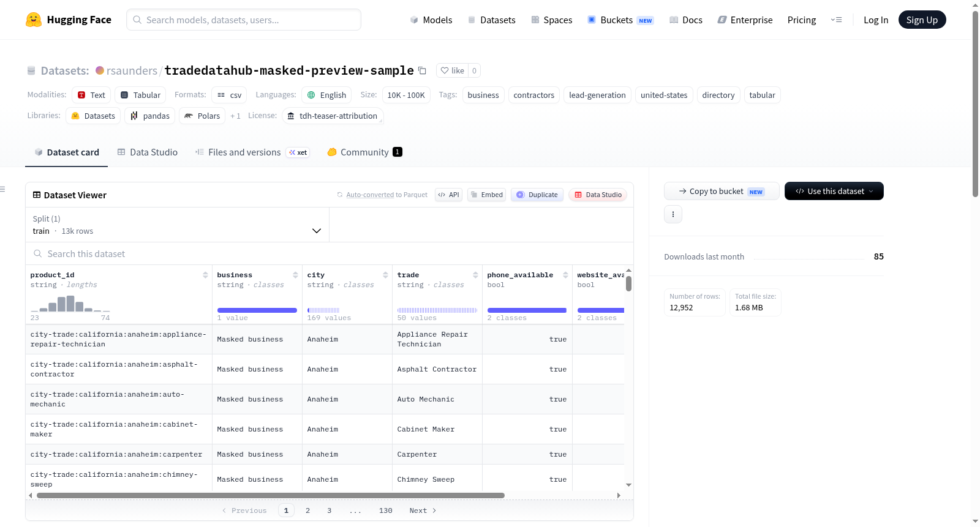980x527 pixels.
Task: Open Buckets in the top navigation
Action: point(620,20)
